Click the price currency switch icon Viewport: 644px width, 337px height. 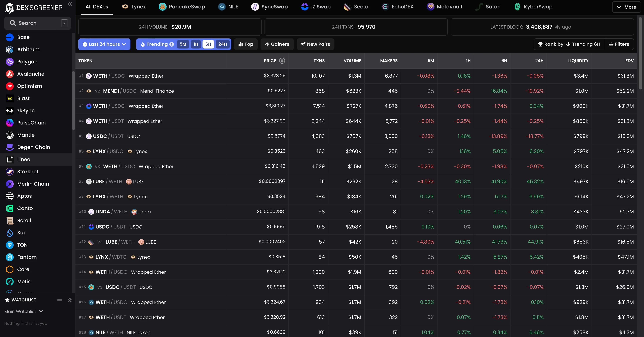pyautogui.click(x=282, y=61)
